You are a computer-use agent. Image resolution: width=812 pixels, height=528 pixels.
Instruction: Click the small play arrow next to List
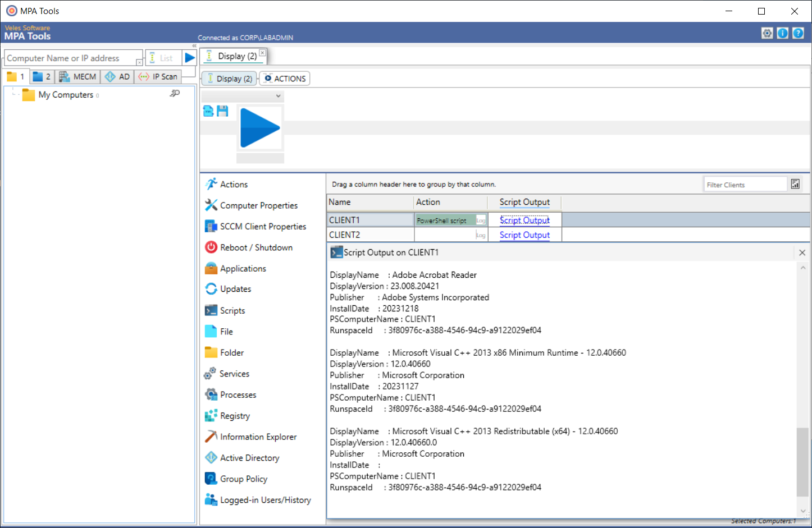(190, 58)
